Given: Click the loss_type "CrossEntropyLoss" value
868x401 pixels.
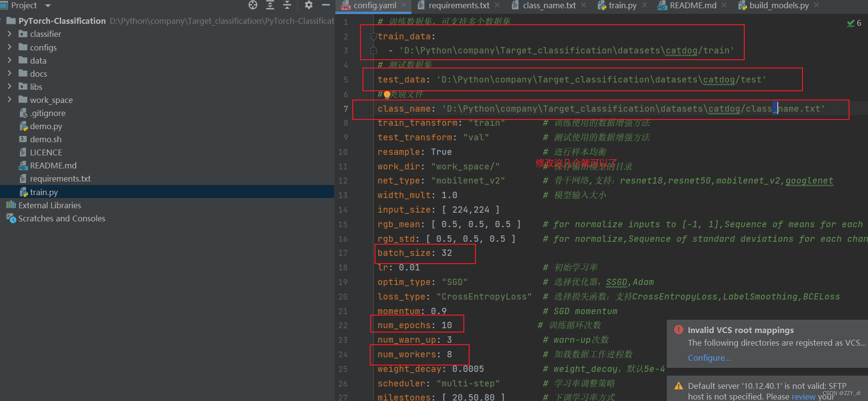Looking at the screenshot, I should pos(484,297).
